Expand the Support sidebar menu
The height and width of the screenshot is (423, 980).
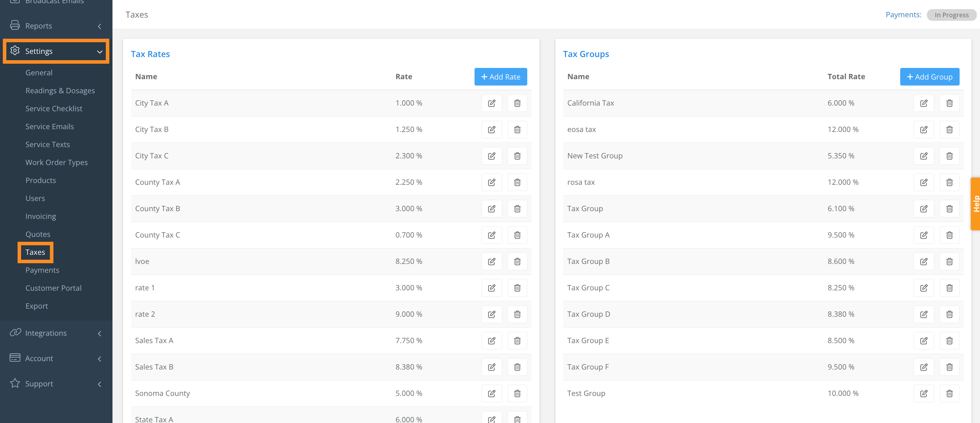[56, 384]
